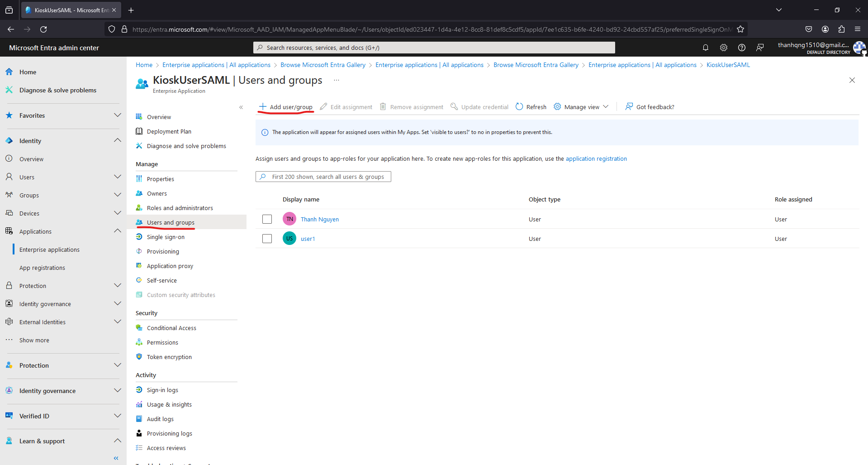Viewport: 868px width, 465px height.
Task: Open Enterprise applications in sidebar
Action: (49, 249)
